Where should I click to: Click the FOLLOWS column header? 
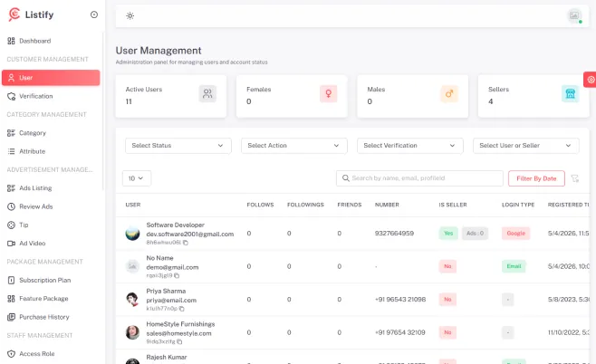[x=260, y=205]
